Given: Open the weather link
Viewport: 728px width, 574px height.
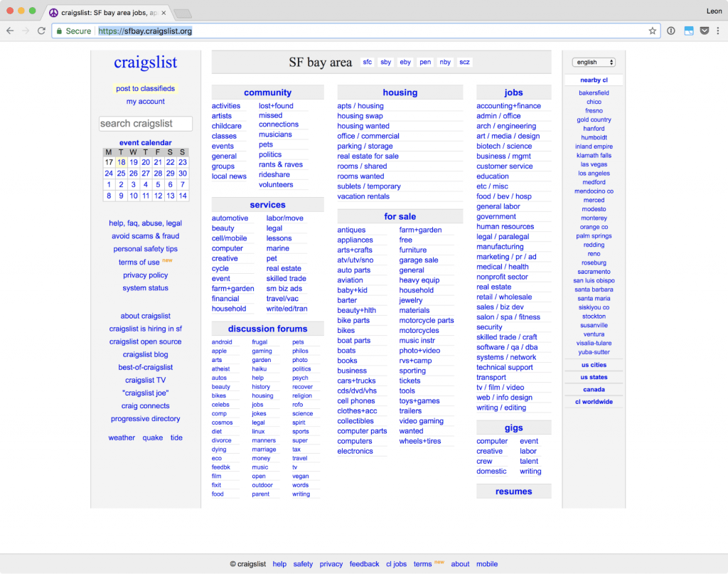Looking at the screenshot, I should [x=122, y=437].
